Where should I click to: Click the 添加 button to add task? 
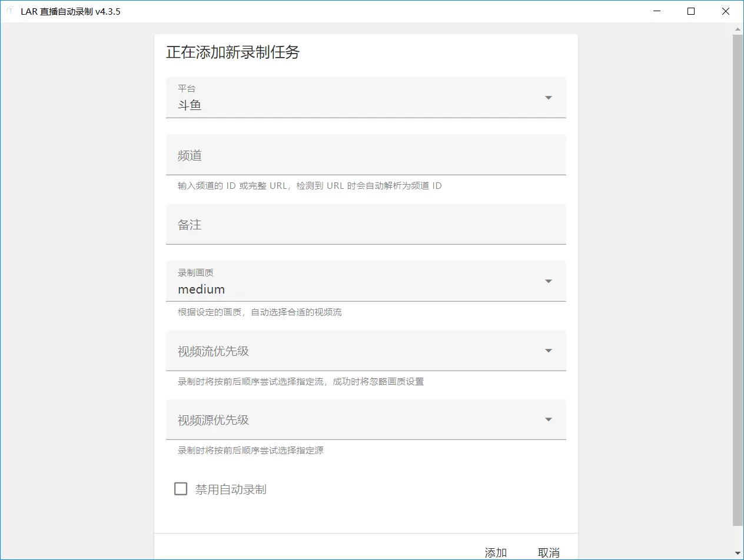pos(495,552)
